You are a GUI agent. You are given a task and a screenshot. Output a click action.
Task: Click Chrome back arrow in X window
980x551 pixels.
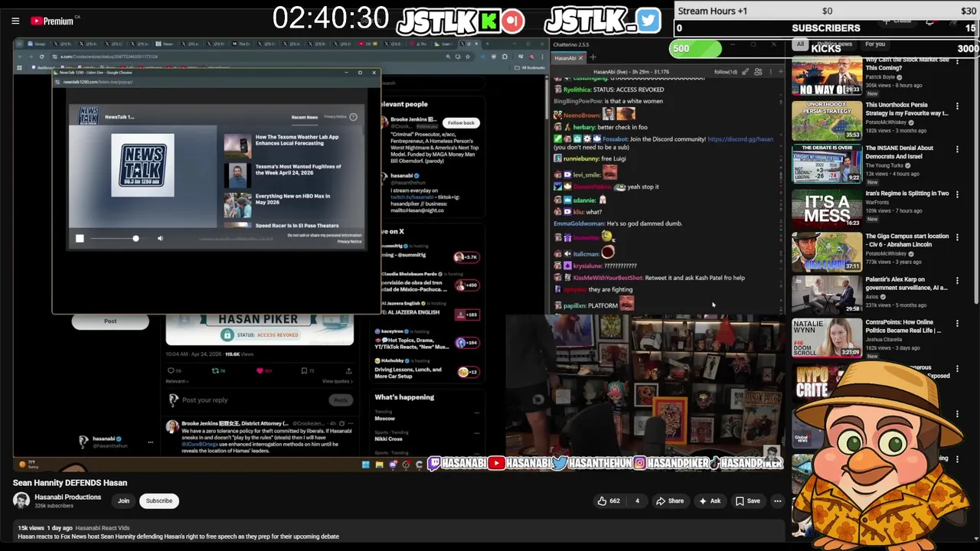coord(20,57)
